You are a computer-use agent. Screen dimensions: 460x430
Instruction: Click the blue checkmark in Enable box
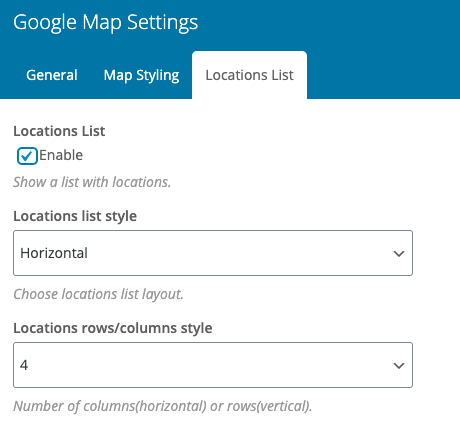point(27,156)
